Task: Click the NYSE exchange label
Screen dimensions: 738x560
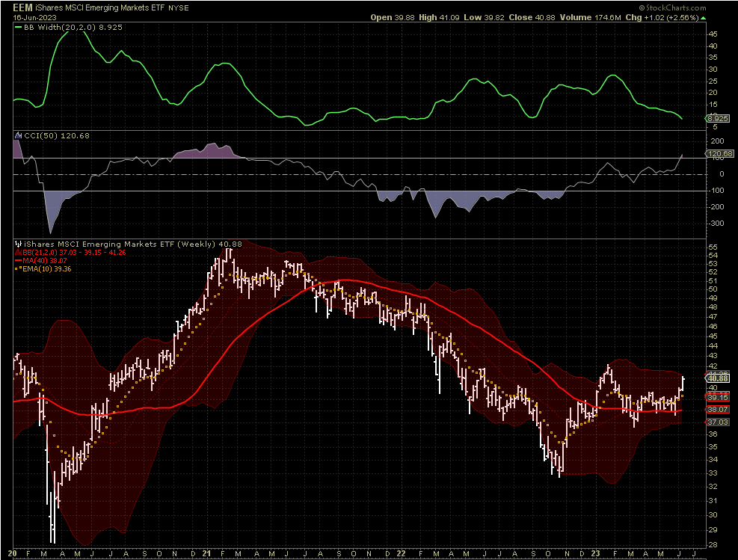Action: (179, 8)
